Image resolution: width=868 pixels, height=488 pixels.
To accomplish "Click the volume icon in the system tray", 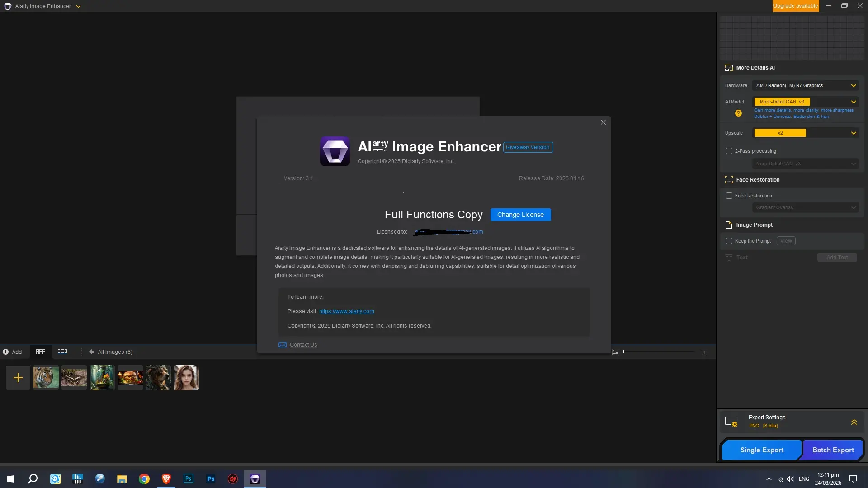I will pyautogui.click(x=790, y=479).
